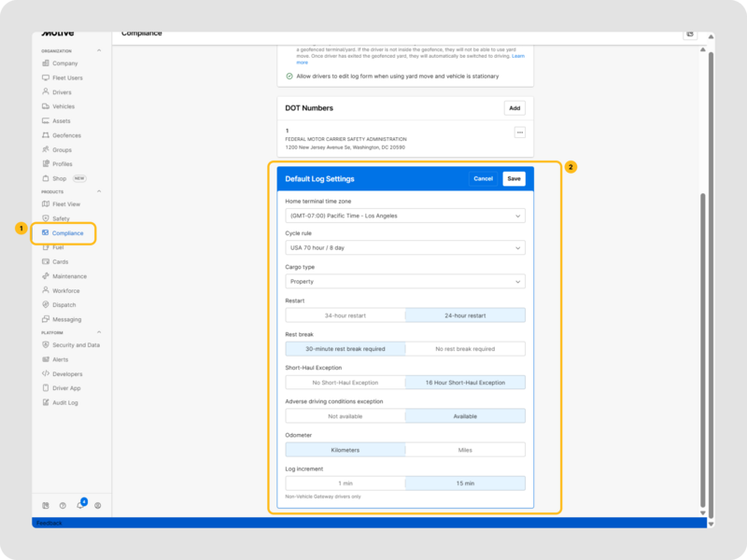The width and height of the screenshot is (747, 560).
Task: Save the Default Log Settings
Action: (x=514, y=178)
